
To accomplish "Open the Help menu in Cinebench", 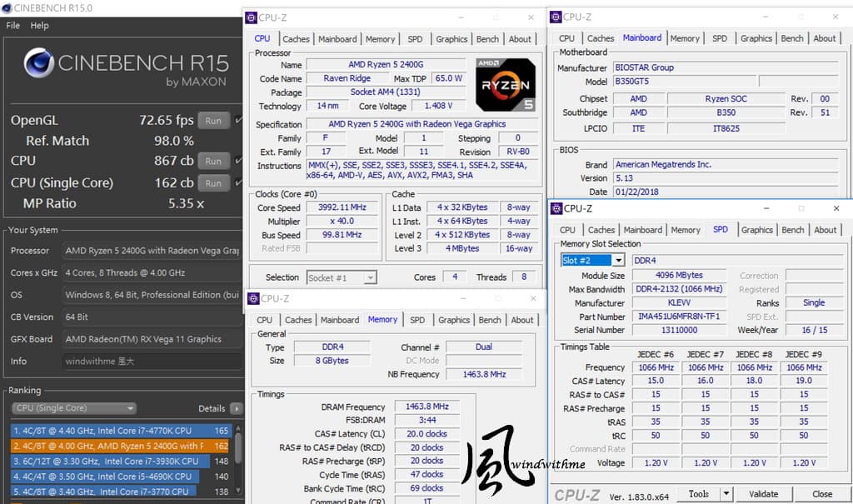I will coord(39,26).
